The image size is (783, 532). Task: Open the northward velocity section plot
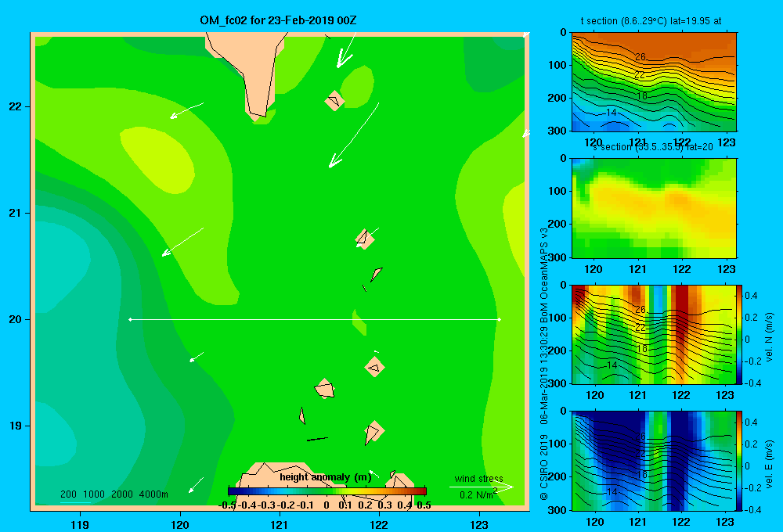coord(654,334)
